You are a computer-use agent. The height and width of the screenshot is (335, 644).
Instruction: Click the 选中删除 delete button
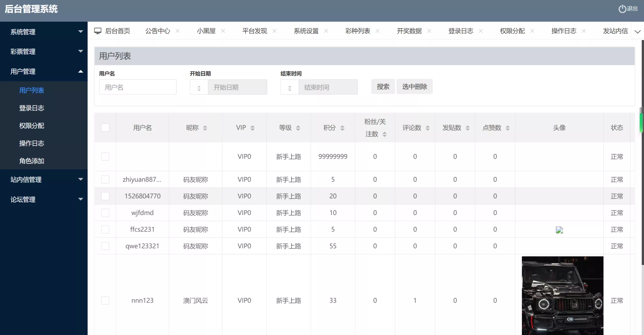(414, 86)
